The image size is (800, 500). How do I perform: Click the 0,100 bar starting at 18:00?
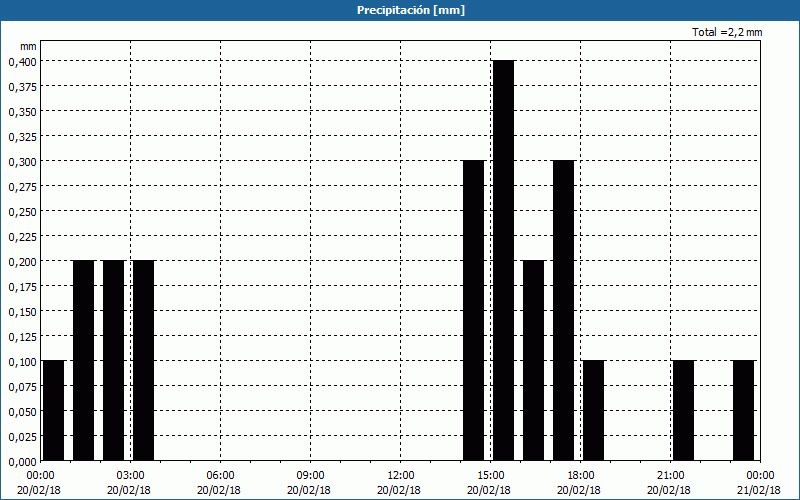click(594, 410)
